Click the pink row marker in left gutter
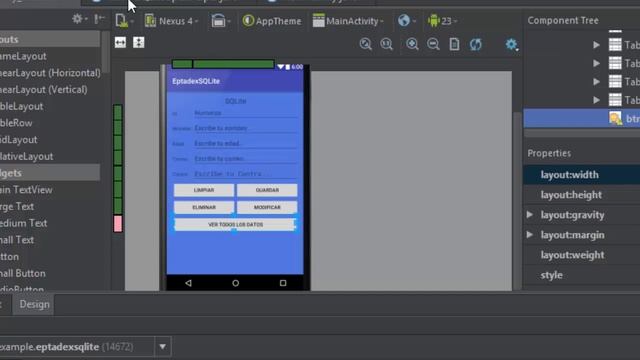The width and height of the screenshot is (640, 360). [x=118, y=224]
